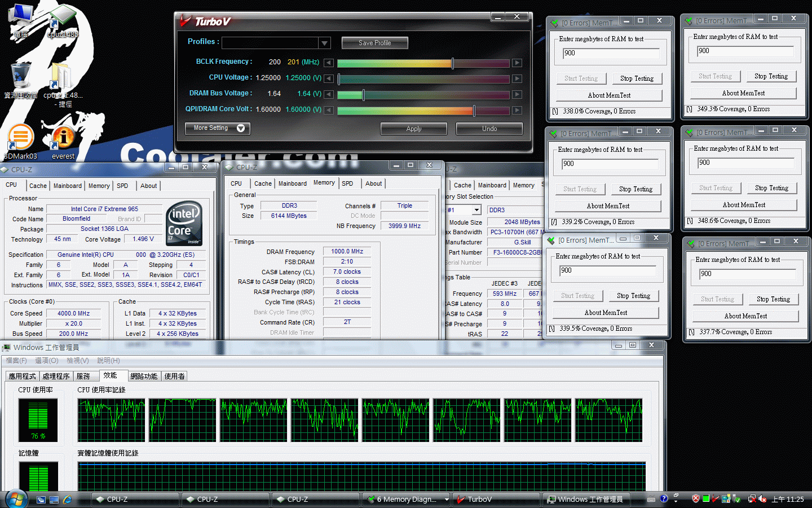Raise QPI/DRAM Core Volt with right arrow

pyautogui.click(x=517, y=110)
